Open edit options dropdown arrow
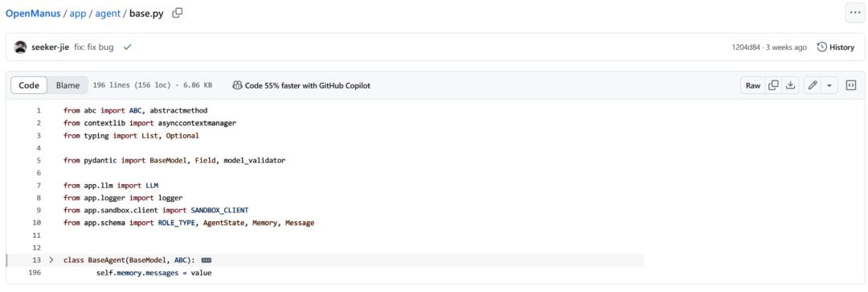Image resolution: width=868 pixels, height=292 pixels. pos(829,85)
